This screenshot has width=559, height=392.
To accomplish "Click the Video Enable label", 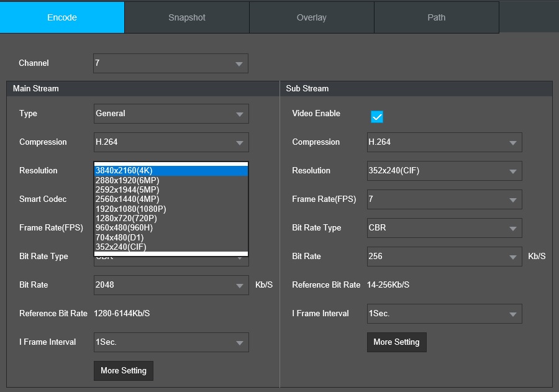I will click(x=316, y=114).
